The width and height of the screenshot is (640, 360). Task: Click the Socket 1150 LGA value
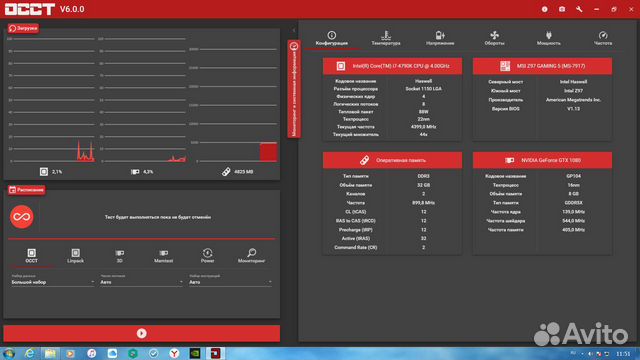point(423,89)
